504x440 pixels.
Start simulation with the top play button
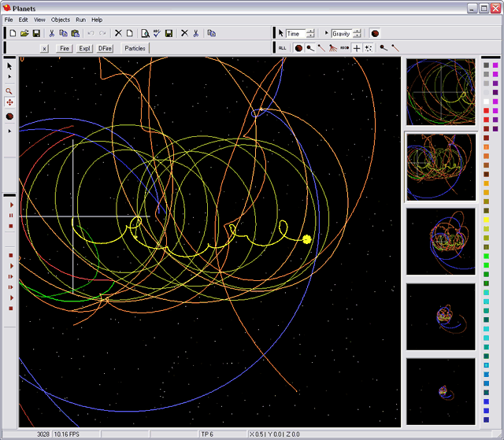pyautogui.click(x=11, y=205)
